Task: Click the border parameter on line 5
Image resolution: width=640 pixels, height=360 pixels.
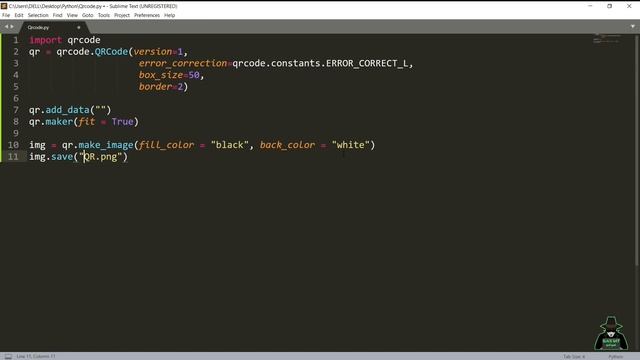Action: [155, 87]
